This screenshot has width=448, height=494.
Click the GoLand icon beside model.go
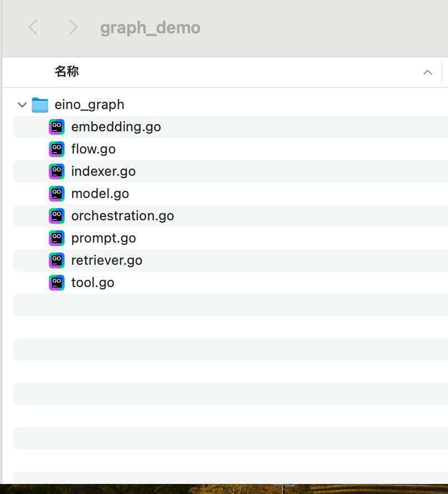pos(57,194)
